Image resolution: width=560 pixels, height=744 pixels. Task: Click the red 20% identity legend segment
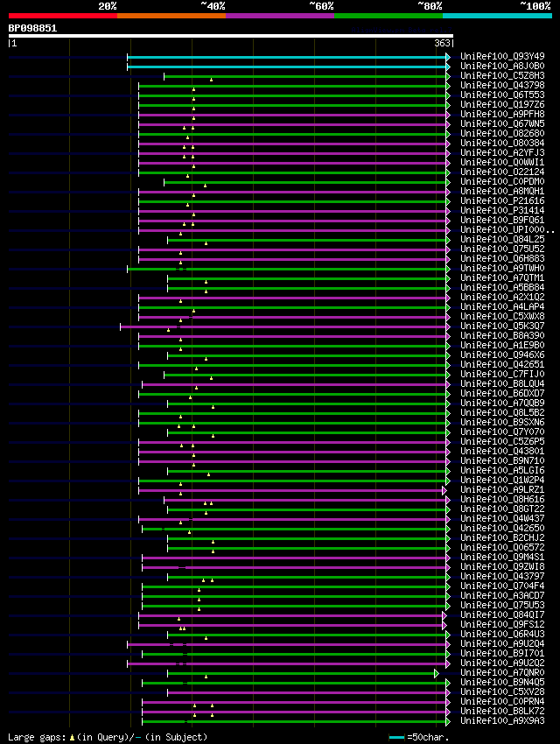(x=63, y=16)
